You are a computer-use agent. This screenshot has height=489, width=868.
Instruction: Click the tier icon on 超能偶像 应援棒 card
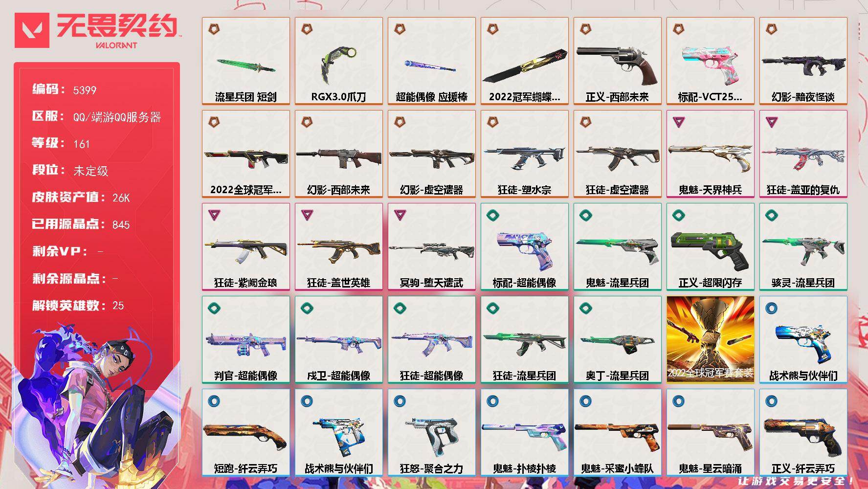coord(400,29)
